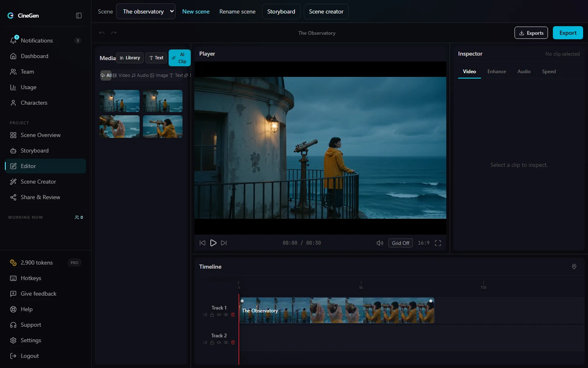Toggle lock on Track 1
The width and height of the screenshot is (588, 368).
pos(212,315)
